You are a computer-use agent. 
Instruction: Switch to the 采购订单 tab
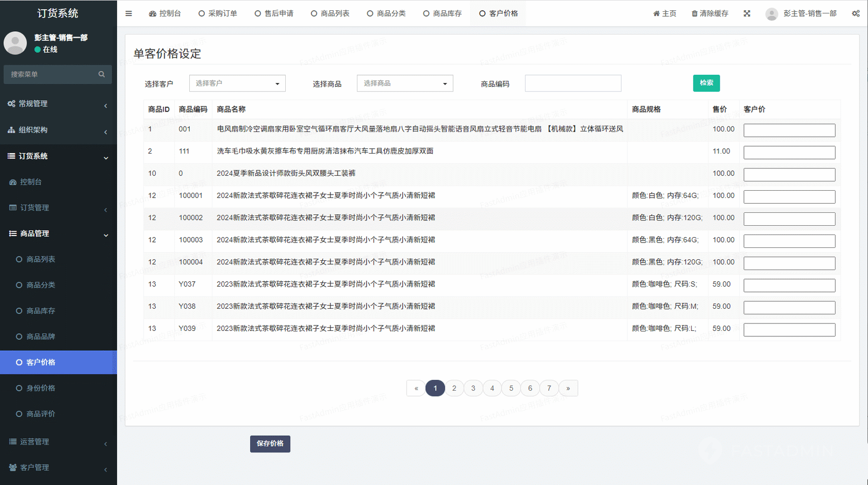click(x=218, y=13)
